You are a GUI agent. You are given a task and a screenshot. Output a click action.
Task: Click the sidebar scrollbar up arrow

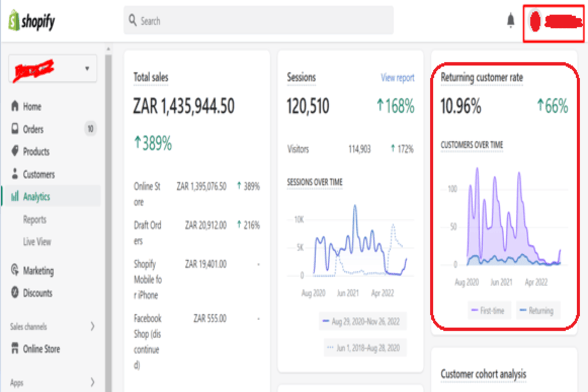[x=108, y=49]
